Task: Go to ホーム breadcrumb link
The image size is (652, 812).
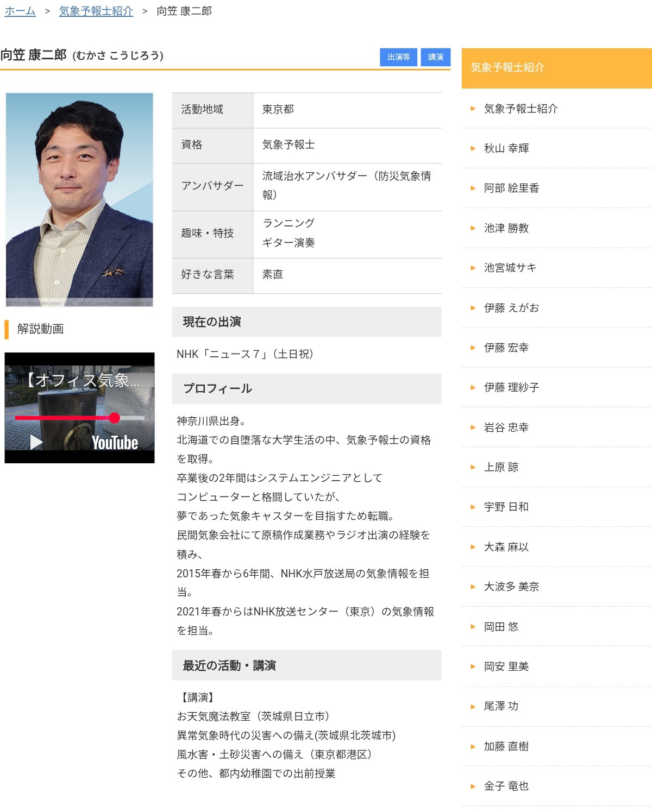Action: [20, 11]
